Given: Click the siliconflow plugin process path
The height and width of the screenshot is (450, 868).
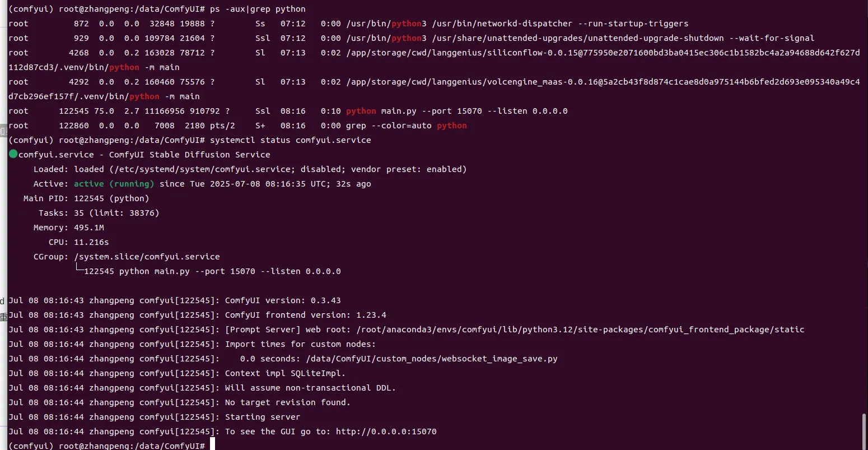Looking at the screenshot, I should (434, 60).
